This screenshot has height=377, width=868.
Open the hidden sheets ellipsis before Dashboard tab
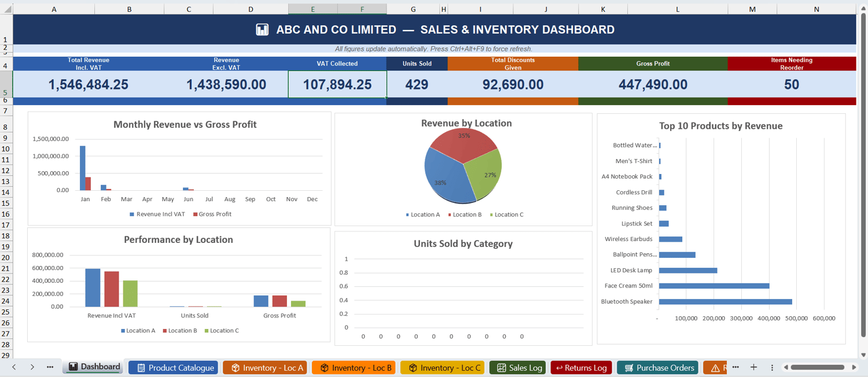pos(50,367)
